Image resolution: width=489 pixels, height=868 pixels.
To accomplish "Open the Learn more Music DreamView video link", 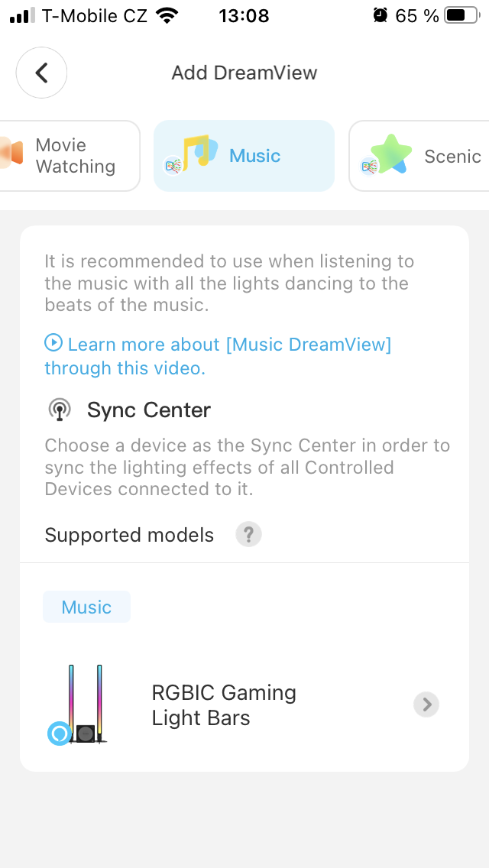I will (x=228, y=345).
